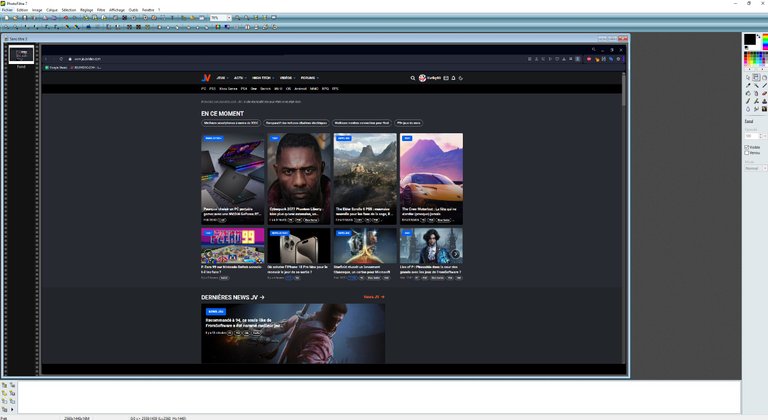
Task: Open the zoom percentage dropdown
Action: pos(229,18)
